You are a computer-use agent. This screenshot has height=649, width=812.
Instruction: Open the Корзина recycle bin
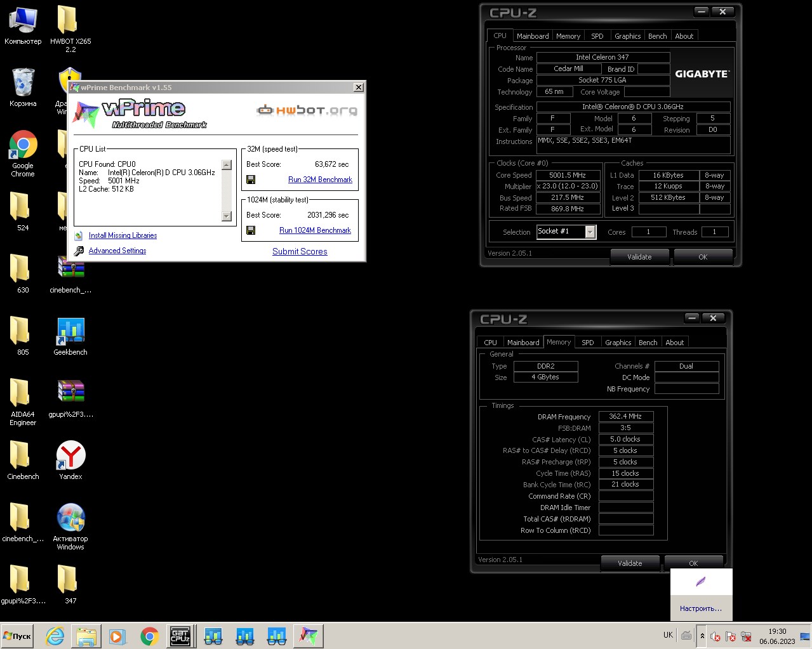point(23,88)
